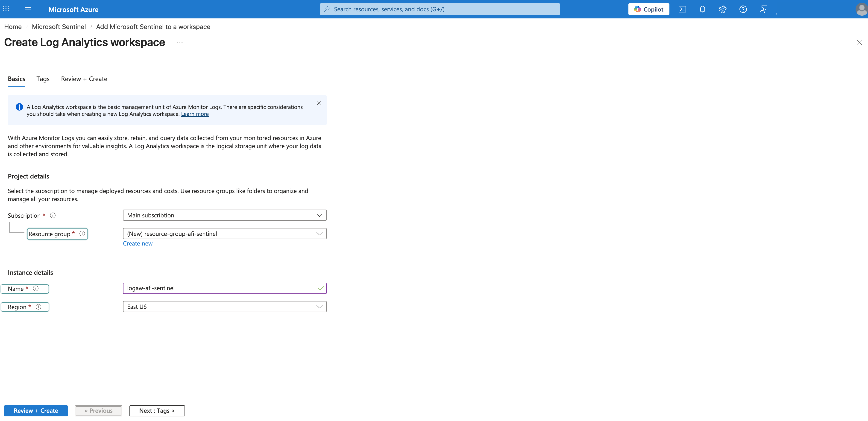This screenshot has height=421, width=868.
Task: Open the hamburger portal menu
Action: (28, 9)
